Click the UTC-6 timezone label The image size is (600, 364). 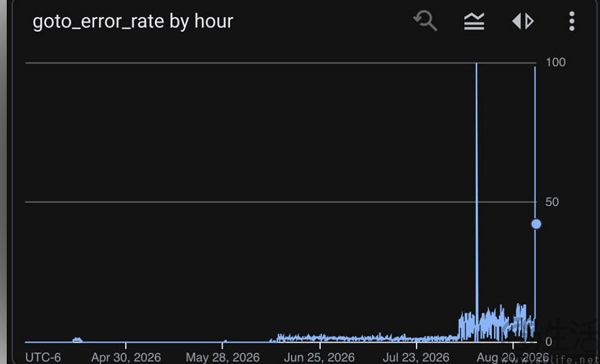43,357
